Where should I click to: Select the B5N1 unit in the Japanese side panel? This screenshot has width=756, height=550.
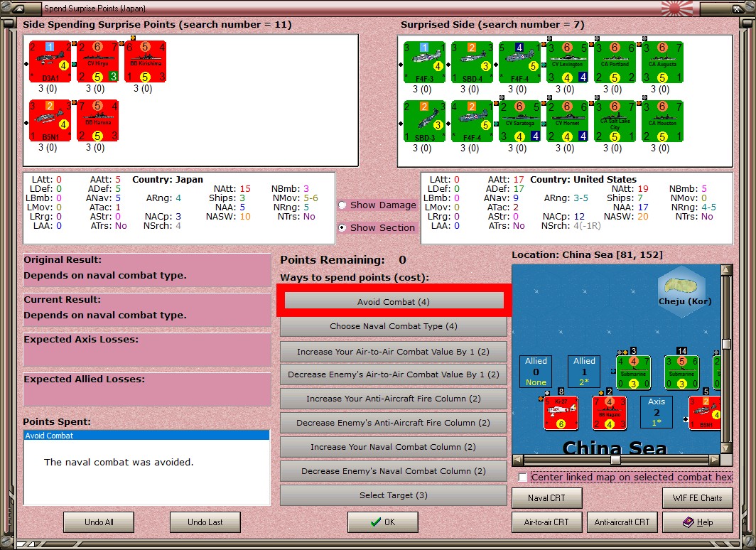coord(50,121)
